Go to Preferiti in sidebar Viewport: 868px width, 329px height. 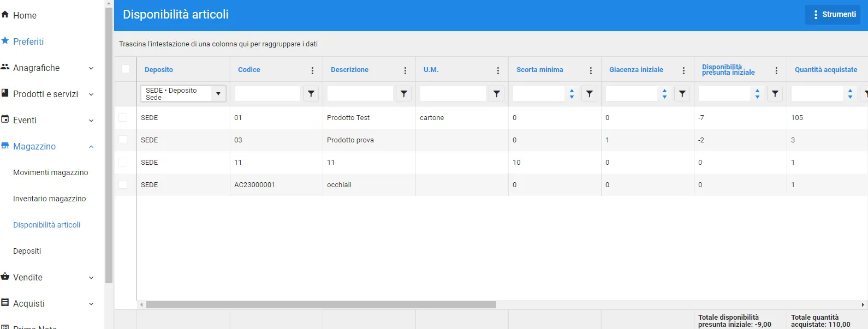pos(28,41)
